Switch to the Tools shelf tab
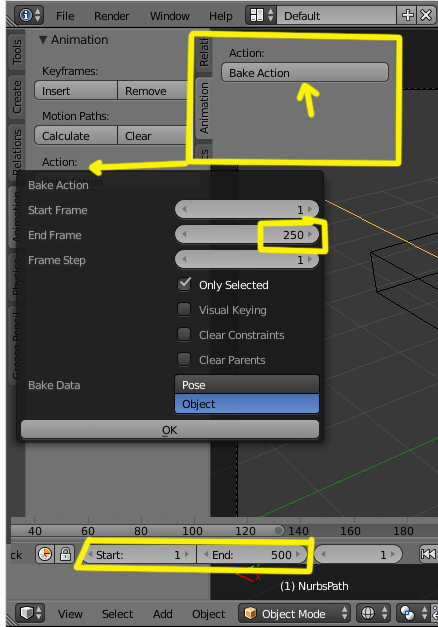438x627 pixels. 17,51
